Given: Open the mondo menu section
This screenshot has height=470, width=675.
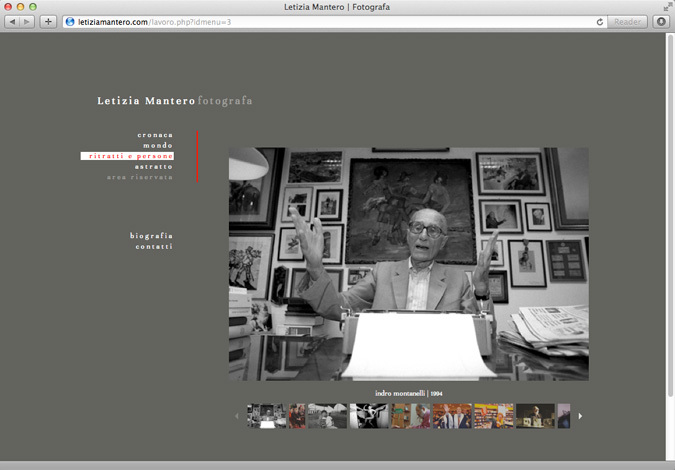Looking at the screenshot, I should click(158, 146).
